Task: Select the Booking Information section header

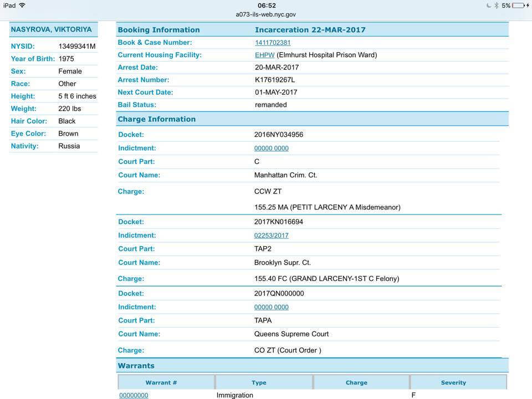Action: (x=158, y=30)
